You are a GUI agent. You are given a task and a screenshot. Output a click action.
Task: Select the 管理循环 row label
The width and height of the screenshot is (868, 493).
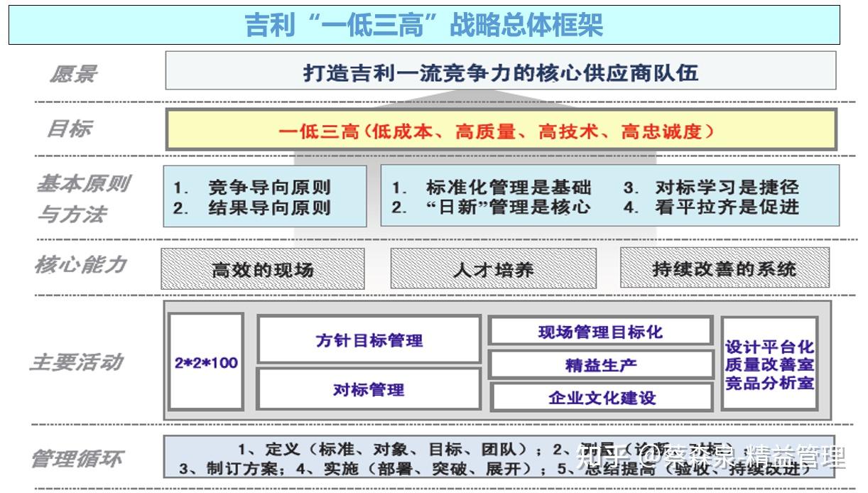click(76, 458)
